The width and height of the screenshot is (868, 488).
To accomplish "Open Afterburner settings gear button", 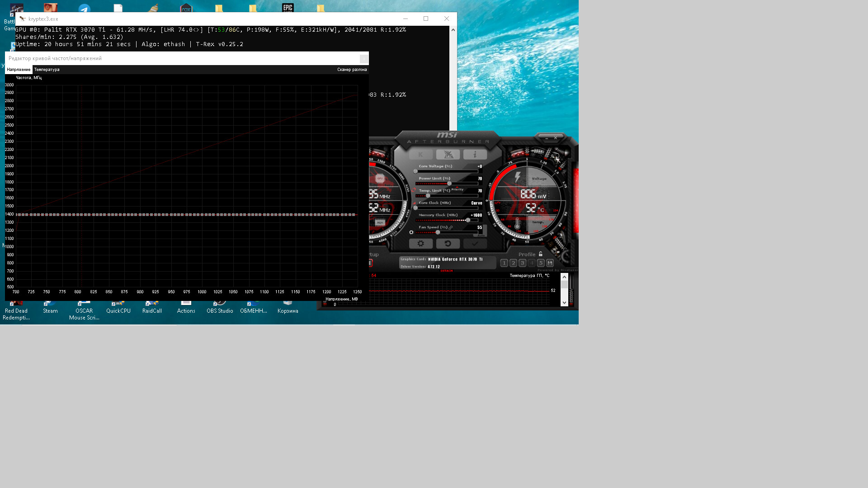I will [421, 244].
